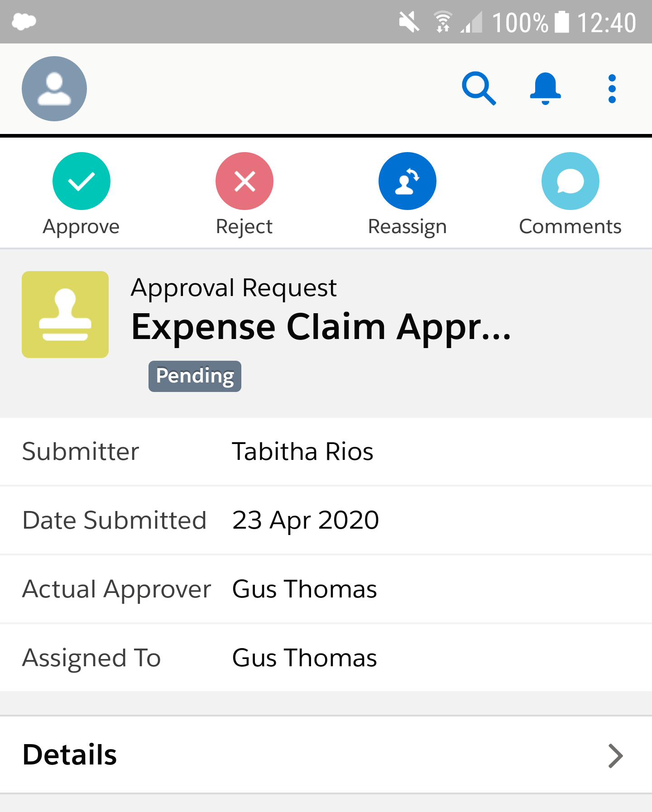This screenshot has height=812, width=652.
Task: Reassign the approval to another user
Action: point(407,181)
